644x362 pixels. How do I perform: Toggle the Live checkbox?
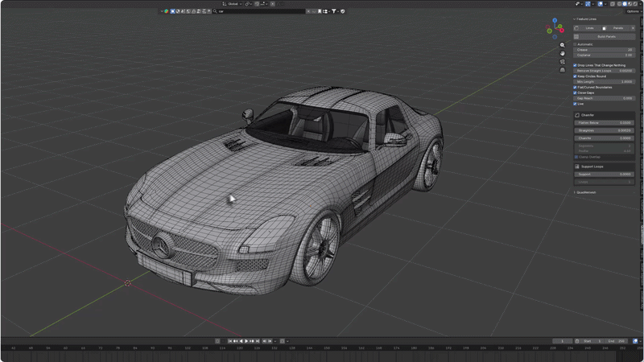pos(575,104)
